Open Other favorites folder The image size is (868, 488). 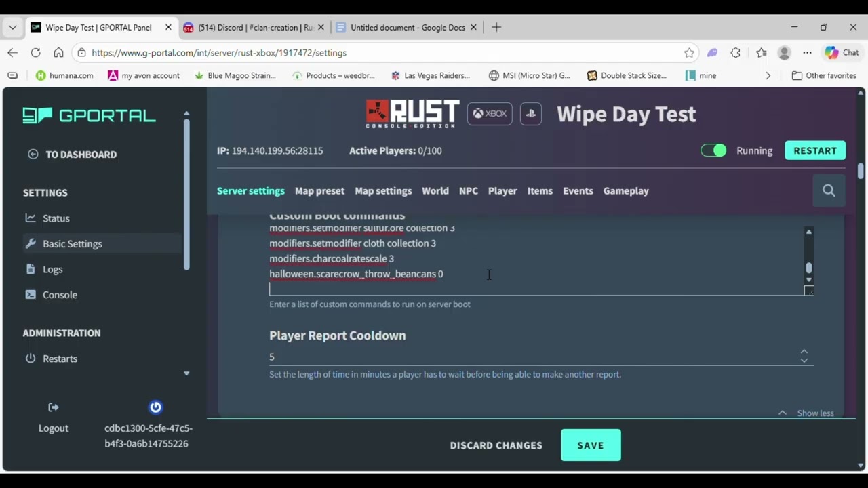825,76
